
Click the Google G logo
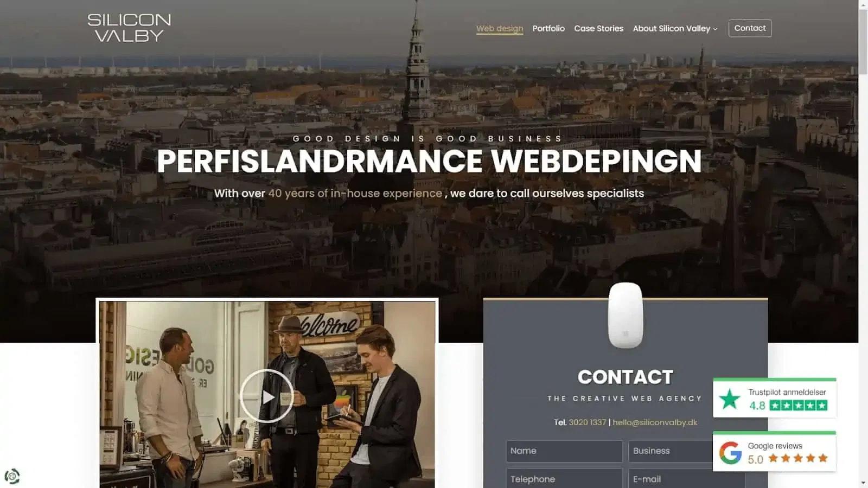coord(730,453)
